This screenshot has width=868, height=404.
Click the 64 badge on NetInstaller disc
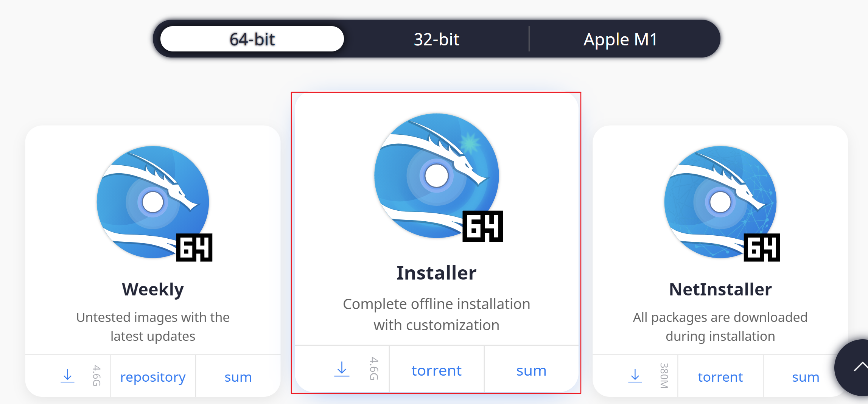click(762, 247)
